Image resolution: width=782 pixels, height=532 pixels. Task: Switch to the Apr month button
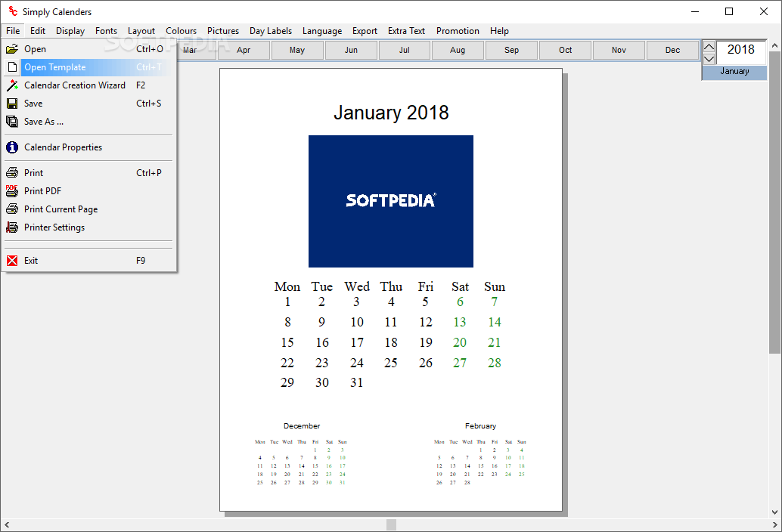244,50
